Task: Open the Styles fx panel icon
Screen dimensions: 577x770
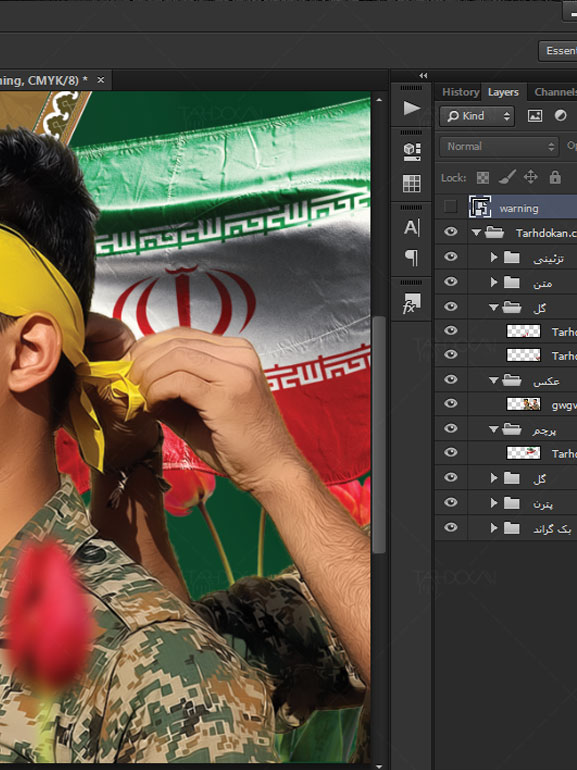Action: click(411, 303)
